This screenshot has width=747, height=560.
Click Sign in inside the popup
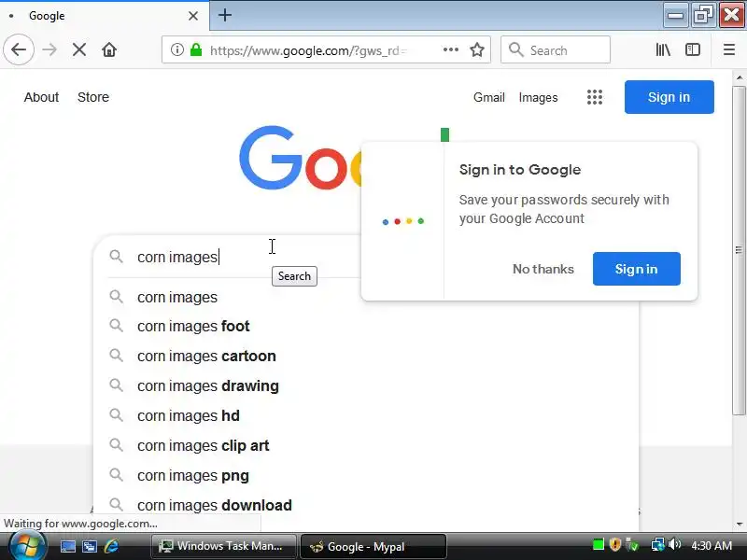tap(636, 269)
